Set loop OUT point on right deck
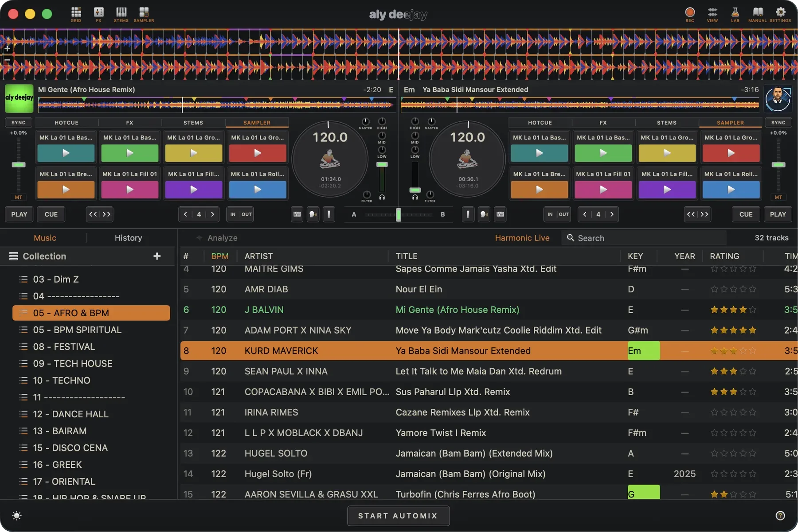The image size is (798, 532). (x=563, y=214)
